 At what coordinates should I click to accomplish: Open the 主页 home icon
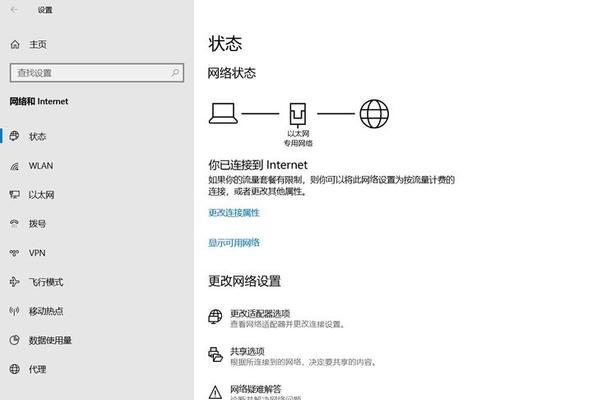click(15, 45)
